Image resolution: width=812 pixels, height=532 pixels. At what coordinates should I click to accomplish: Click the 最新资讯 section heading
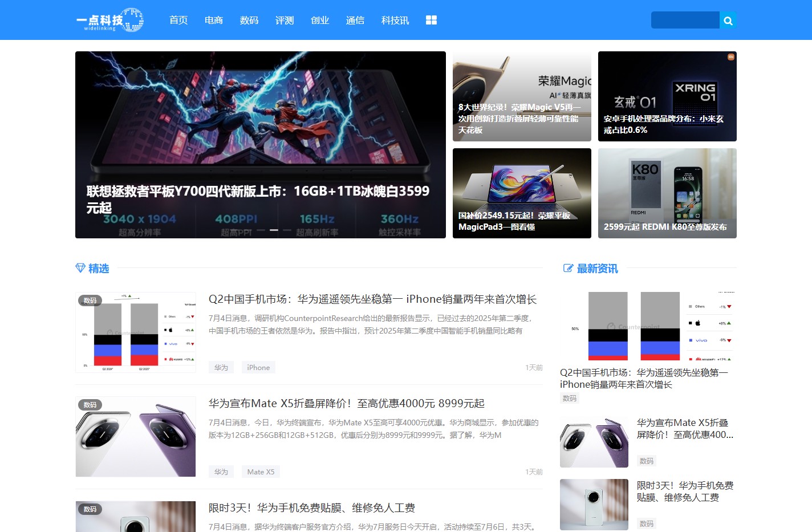(x=598, y=269)
